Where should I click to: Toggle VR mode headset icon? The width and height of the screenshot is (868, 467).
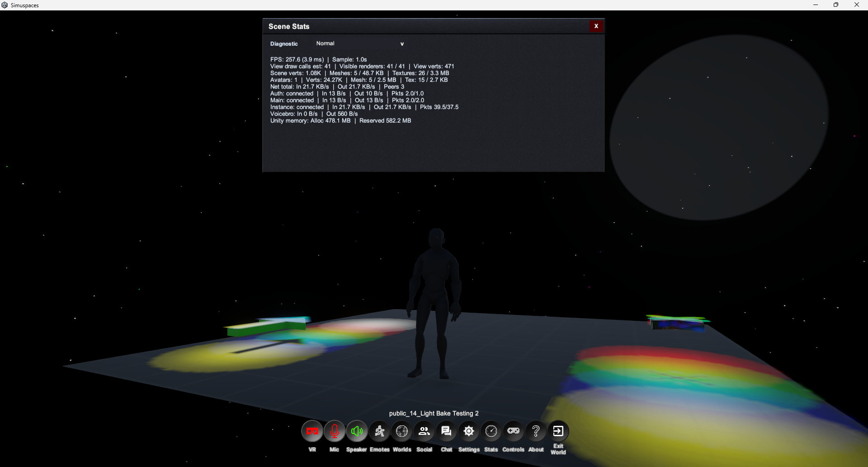pos(312,431)
